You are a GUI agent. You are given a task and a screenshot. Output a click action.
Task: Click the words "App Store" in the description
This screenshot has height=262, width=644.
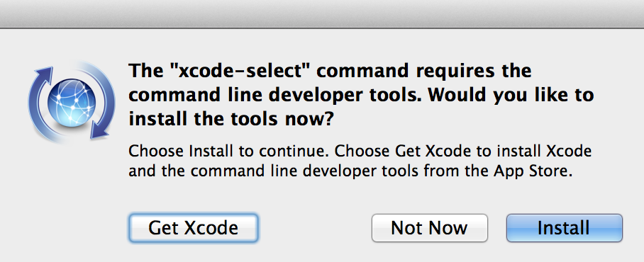pos(532,171)
